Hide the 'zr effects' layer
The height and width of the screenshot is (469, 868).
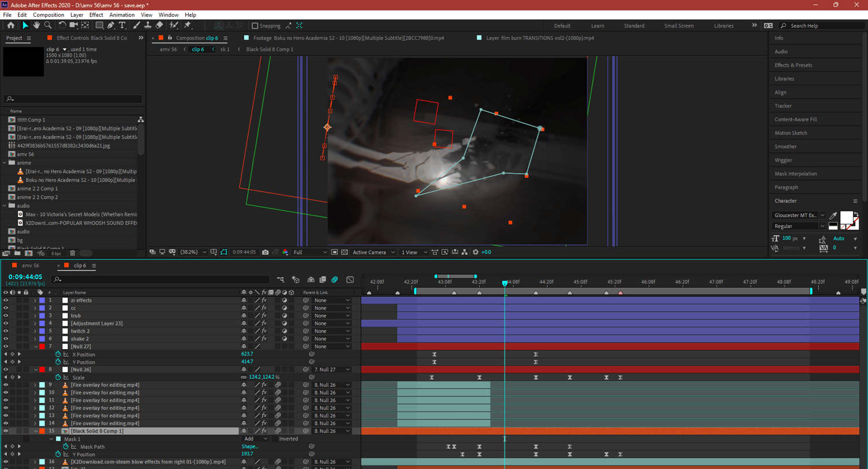tap(6, 301)
